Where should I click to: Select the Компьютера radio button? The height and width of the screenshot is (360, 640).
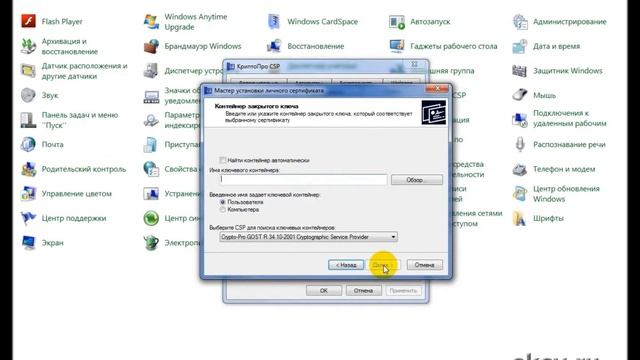tap(222, 209)
